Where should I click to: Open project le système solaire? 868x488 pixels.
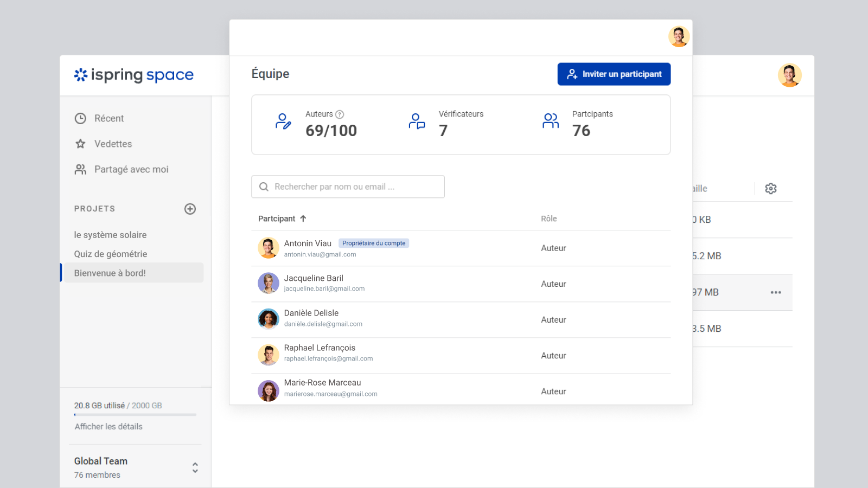tap(110, 235)
